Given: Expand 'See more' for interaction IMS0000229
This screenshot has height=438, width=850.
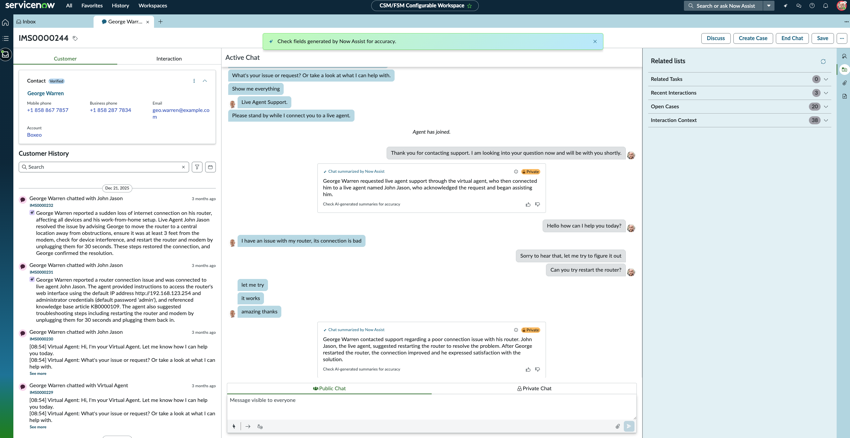Looking at the screenshot, I should (38, 427).
